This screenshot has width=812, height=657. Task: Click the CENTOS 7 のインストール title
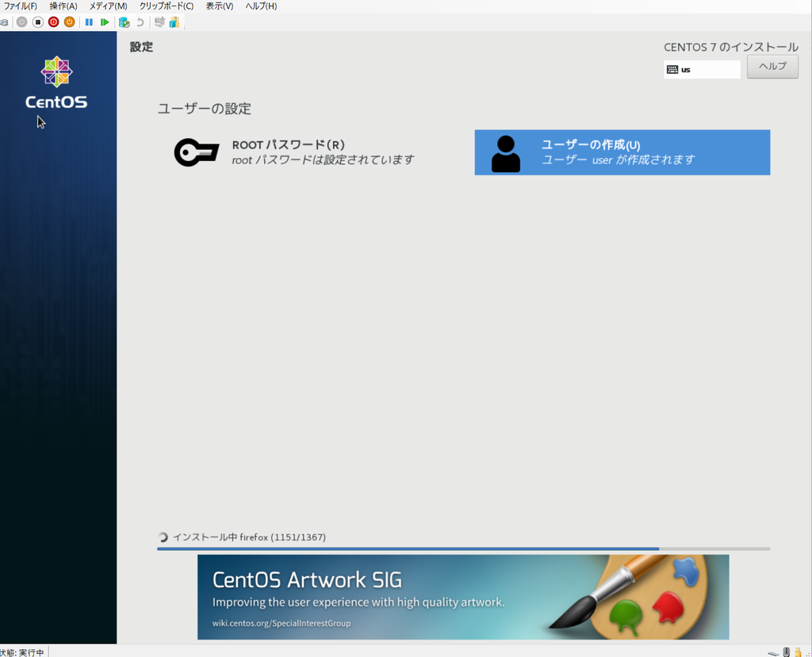[x=731, y=47]
